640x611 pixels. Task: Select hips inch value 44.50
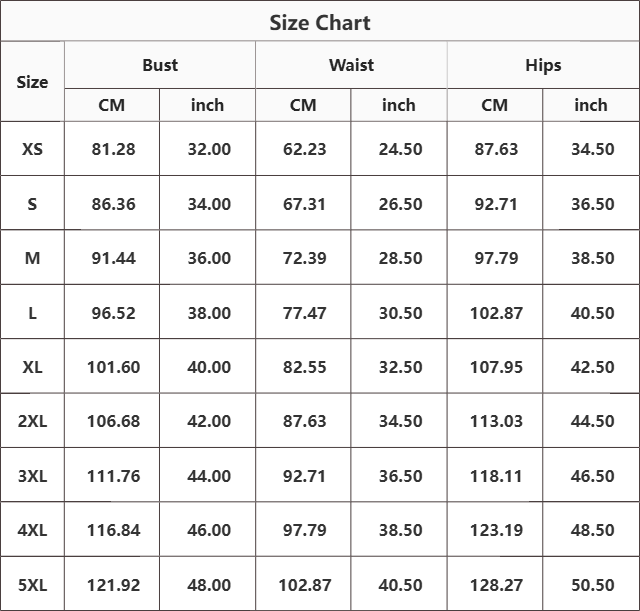click(592, 421)
